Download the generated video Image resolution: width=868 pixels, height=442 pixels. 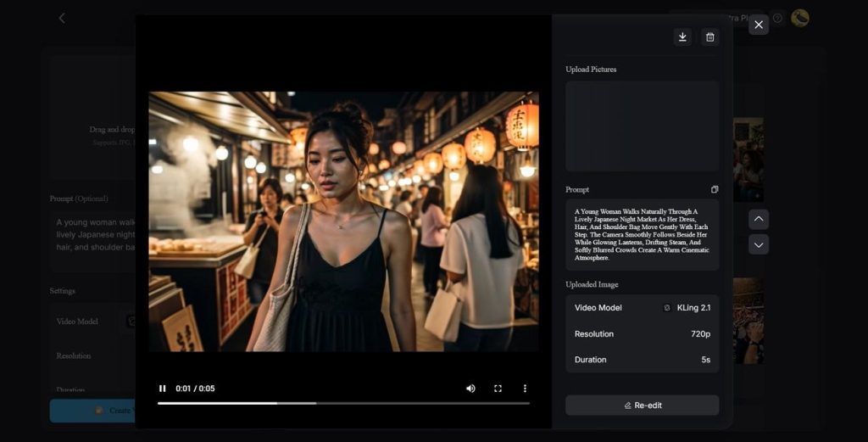coord(682,37)
